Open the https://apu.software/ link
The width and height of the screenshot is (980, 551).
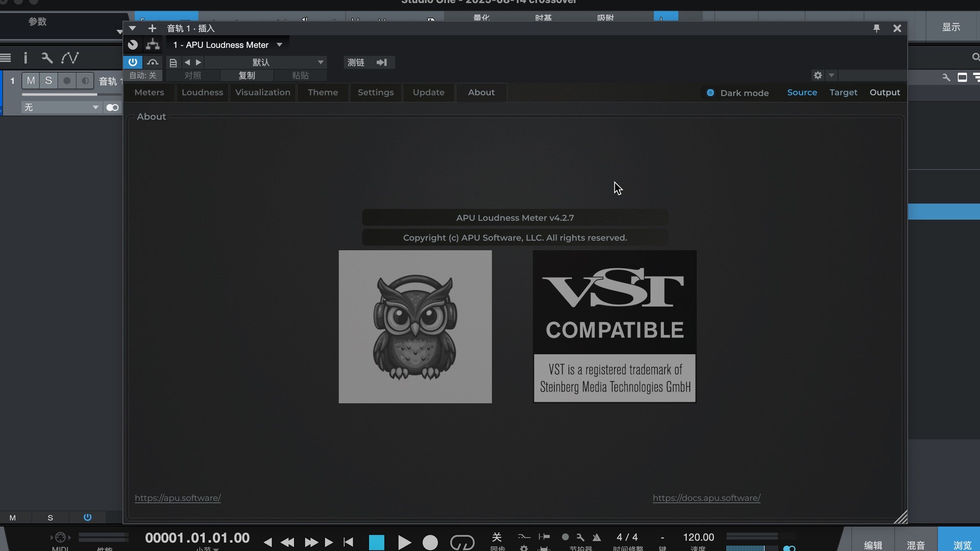click(x=178, y=498)
